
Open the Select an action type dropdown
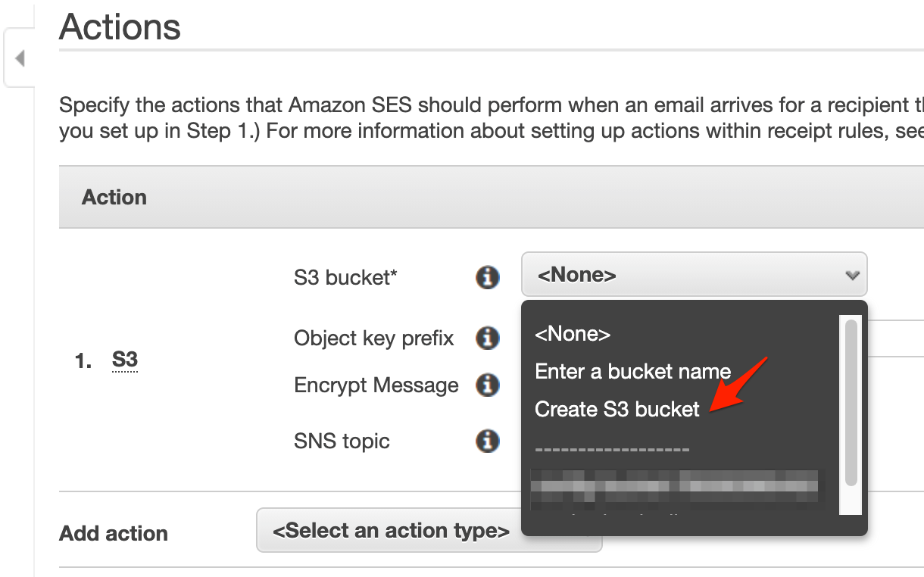click(429, 530)
